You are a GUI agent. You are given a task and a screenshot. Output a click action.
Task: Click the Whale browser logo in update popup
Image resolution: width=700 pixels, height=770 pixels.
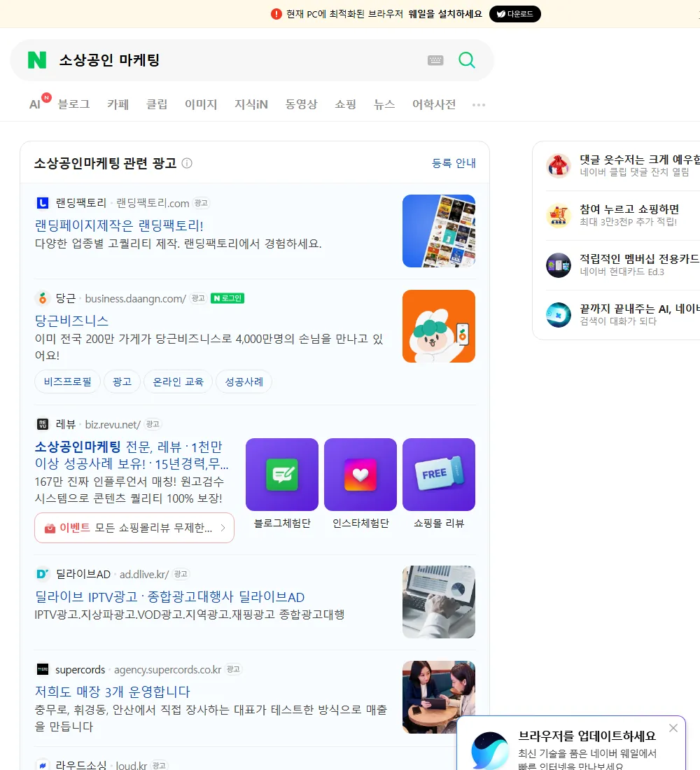tap(490, 751)
